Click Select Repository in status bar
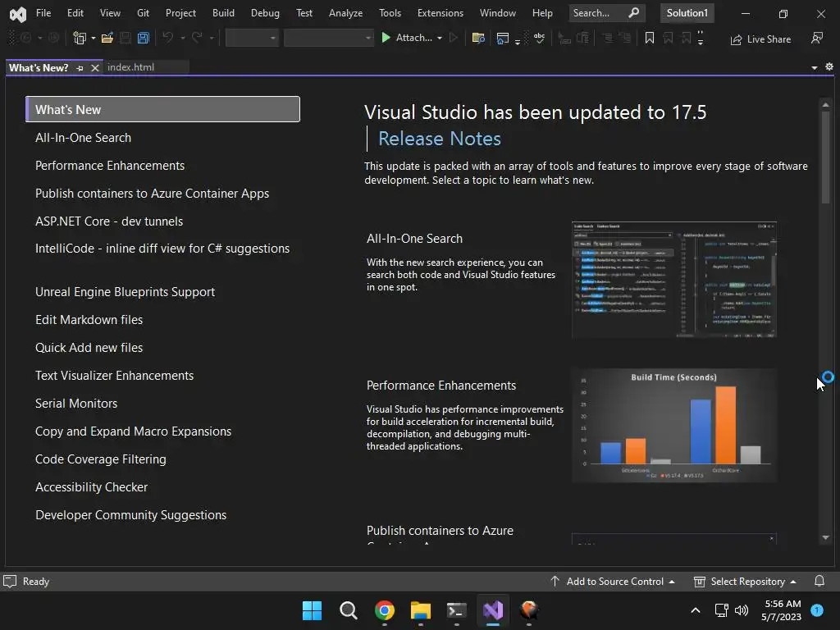The image size is (840, 630). coord(745,582)
